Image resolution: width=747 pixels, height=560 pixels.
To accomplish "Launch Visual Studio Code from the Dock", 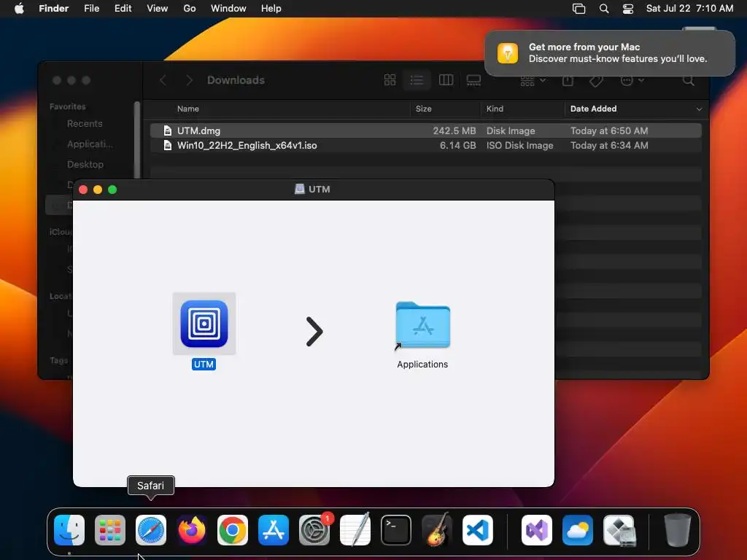I will click(x=478, y=530).
